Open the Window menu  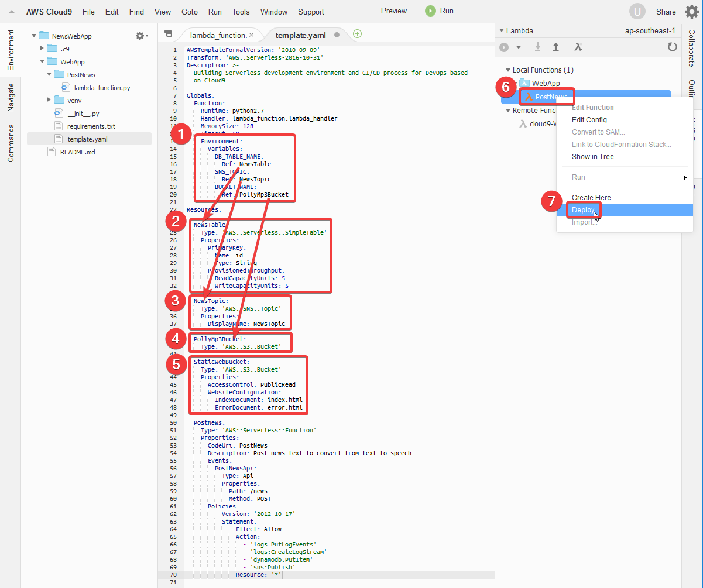click(x=274, y=12)
